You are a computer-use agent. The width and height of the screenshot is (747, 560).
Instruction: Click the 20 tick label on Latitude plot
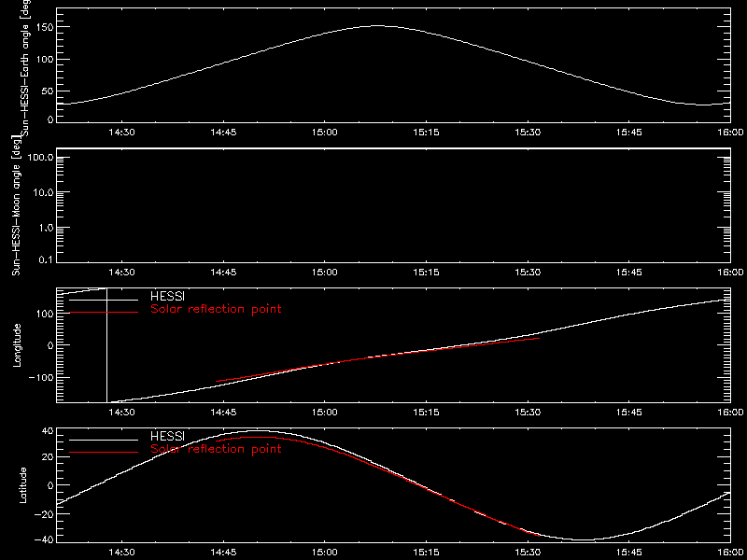(x=46, y=456)
